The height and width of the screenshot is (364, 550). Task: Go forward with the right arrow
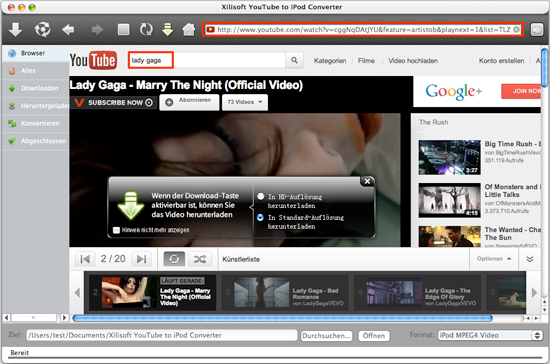coord(97,29)
